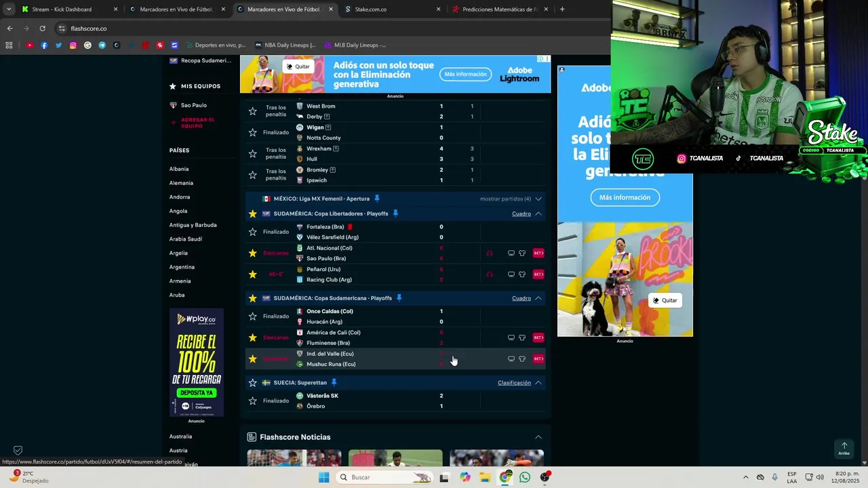Image resolution: width=868 pixels, height=488 pixels.
Task: Collapse Copa Libertadores Playoffs section
Action: (x=538, y=213)
